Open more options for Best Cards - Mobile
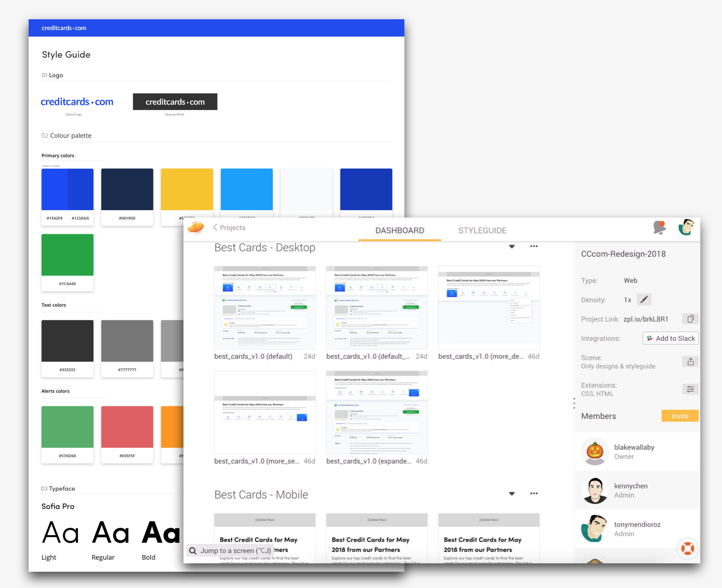Viewport: 722px width, 588px height. pyautogui.click(x=534, y=493)
